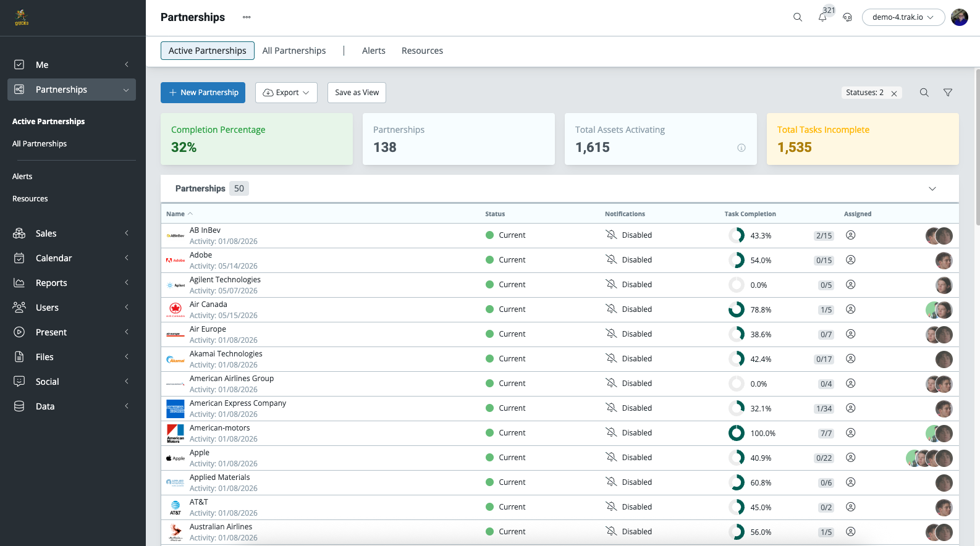Select Alerts in the sidebar
This screenshot has height=546, width=980.
[x=22, y=177]
